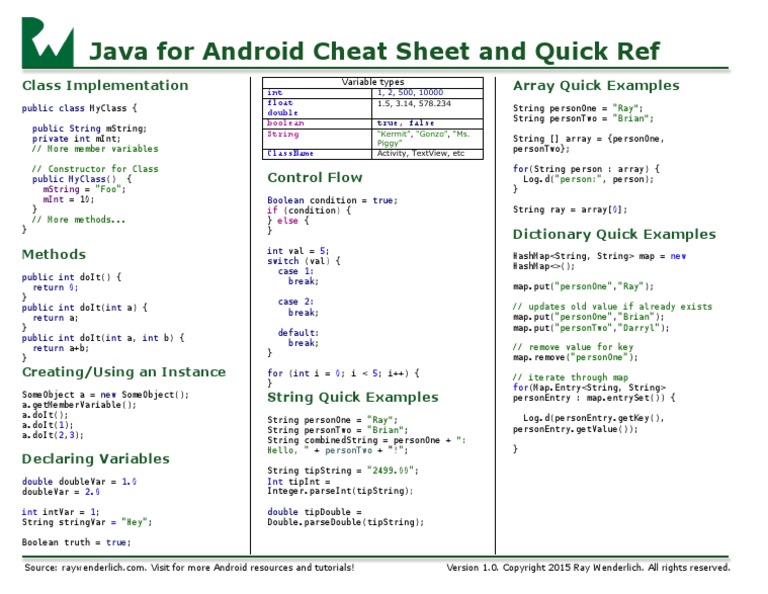Viewport: 768px width, 594px height.
Task: Click 'double doubleVar = 1.0' line
Action: tap(79, 482)
